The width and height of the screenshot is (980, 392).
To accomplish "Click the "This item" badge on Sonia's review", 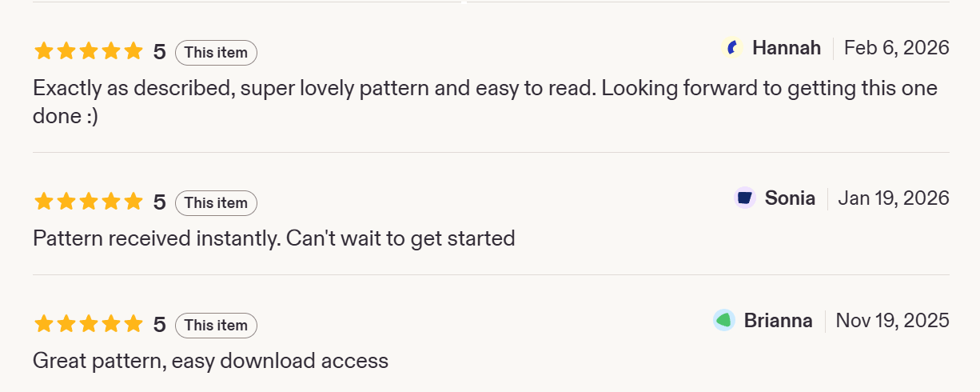I will coord(216,203).
